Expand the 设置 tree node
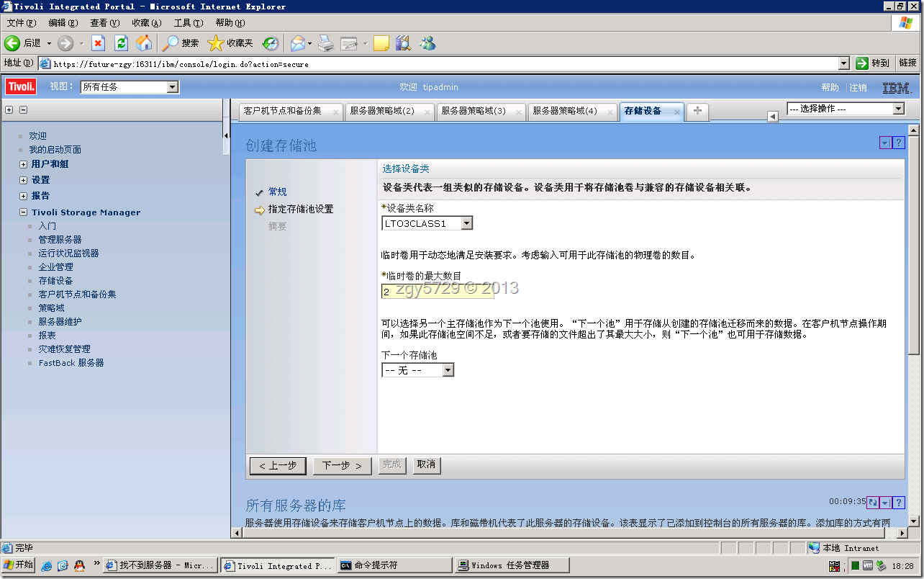Viewport: 924px width, 579px height. (x=24, y=180)
